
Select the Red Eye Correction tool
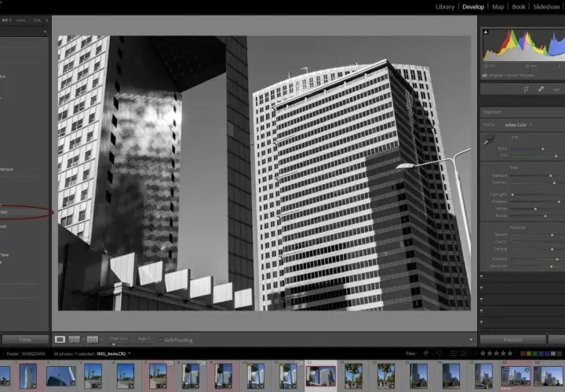(556, 89)
